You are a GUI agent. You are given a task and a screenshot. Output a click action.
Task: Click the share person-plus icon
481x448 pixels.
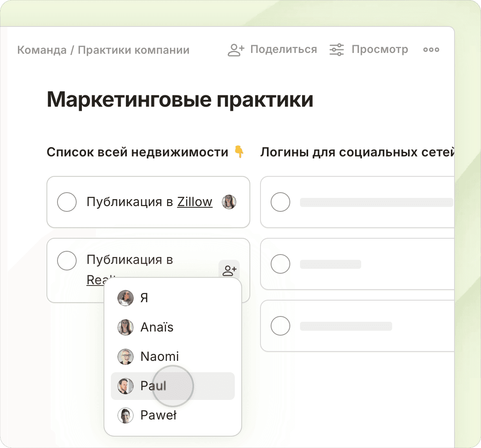(236, 50)
